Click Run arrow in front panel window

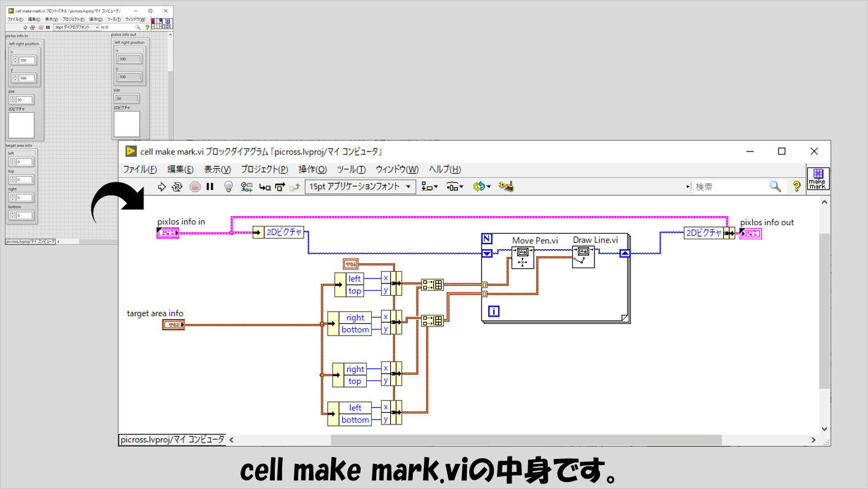tap(25, 27)
